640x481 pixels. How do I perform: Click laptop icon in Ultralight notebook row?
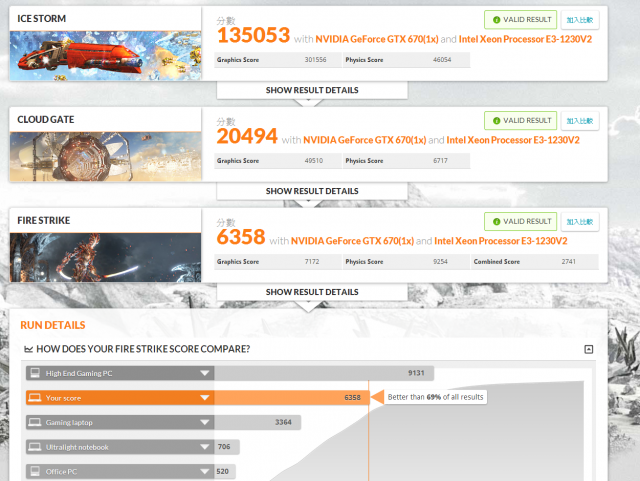35,447
